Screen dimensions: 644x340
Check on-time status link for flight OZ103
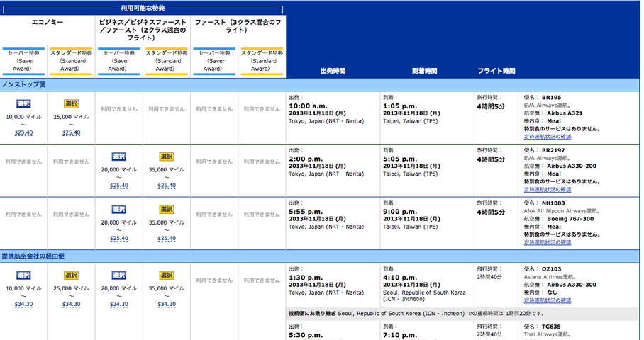coord(548,300)
